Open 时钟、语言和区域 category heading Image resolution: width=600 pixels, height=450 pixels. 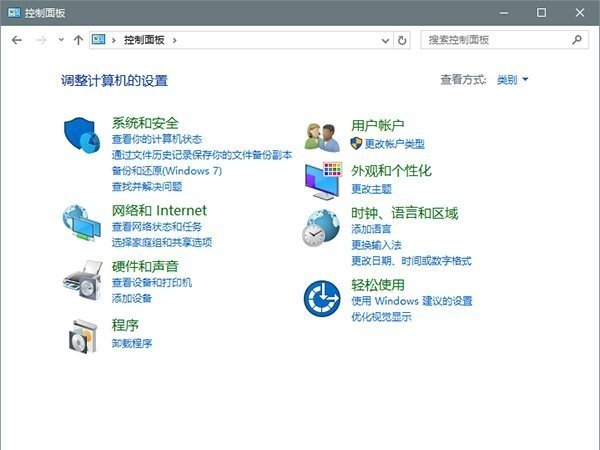tap(404, 213)
